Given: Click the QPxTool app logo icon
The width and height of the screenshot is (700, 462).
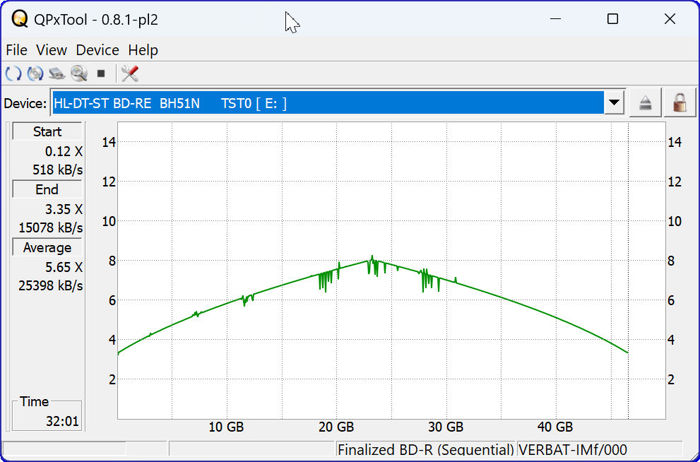Looking at the screenshot, I should (20, 19).
